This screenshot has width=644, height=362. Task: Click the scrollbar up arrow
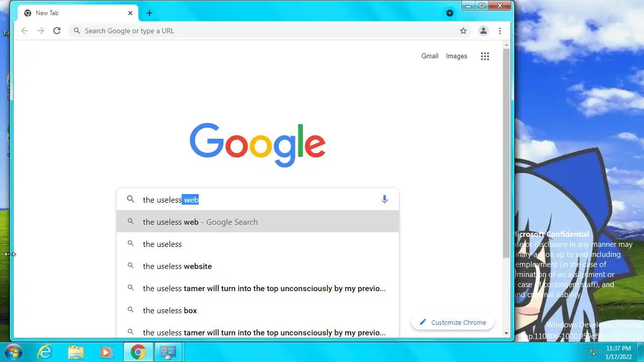pyautogui.click(x=507, y=44)
